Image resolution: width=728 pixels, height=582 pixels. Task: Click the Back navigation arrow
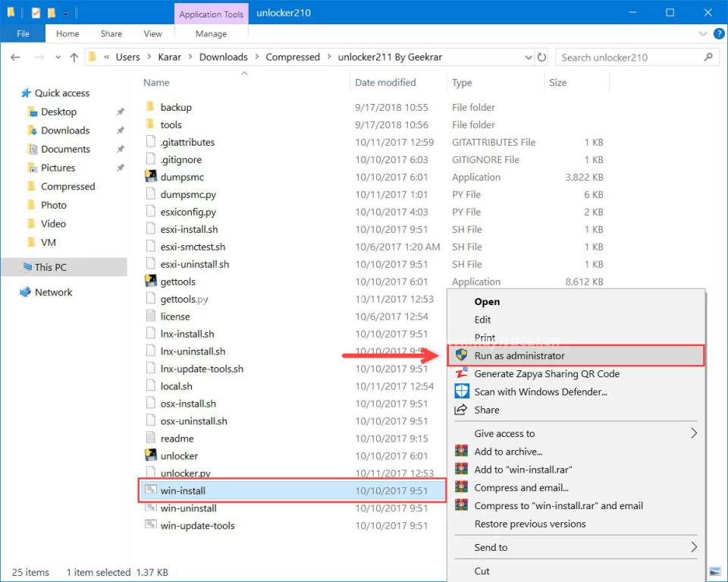tap(16, 58)
